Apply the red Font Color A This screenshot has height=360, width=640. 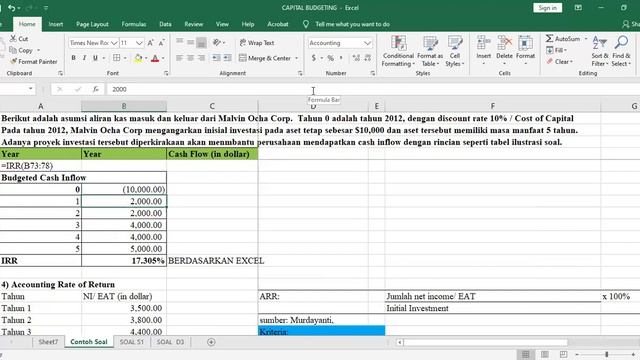point(155,58)
